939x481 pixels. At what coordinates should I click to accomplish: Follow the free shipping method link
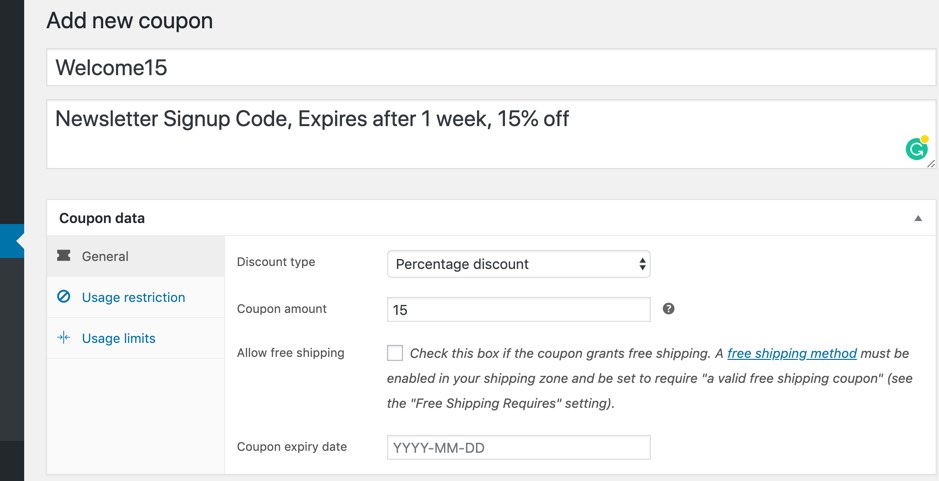tap(791, 353)
